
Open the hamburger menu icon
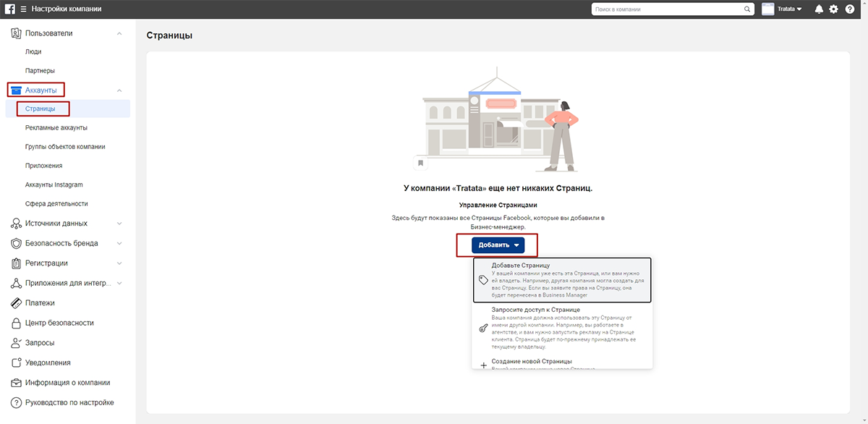click(24, 9)
